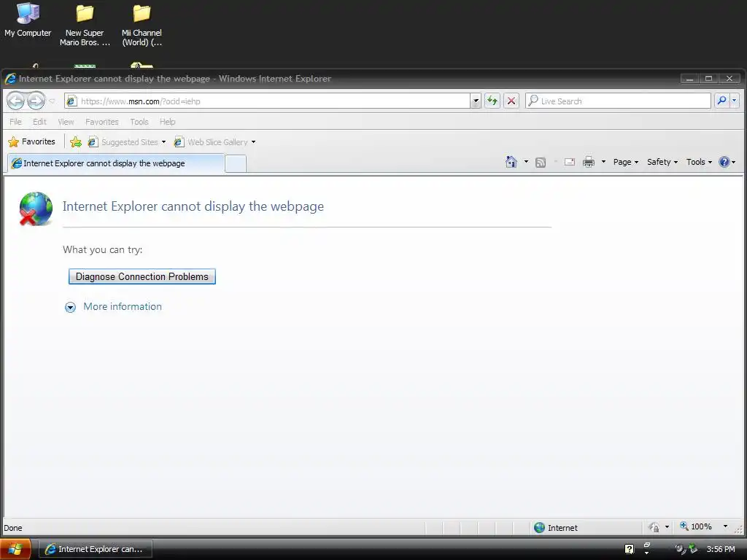Click the New Tab blank button
Screen dimensions: 747x560
[236, 163]
